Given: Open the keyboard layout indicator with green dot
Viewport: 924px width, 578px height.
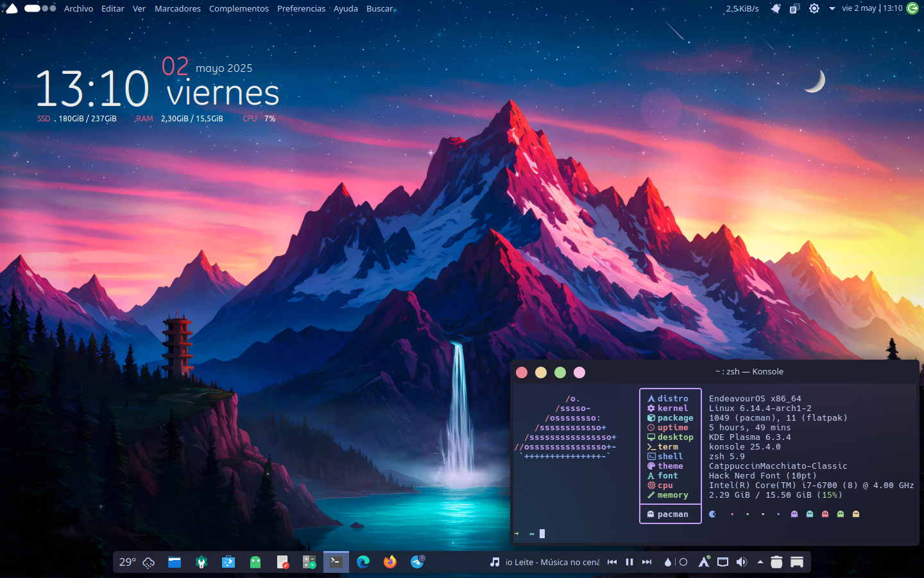Looking at the screenshot, I should point(704,562).
